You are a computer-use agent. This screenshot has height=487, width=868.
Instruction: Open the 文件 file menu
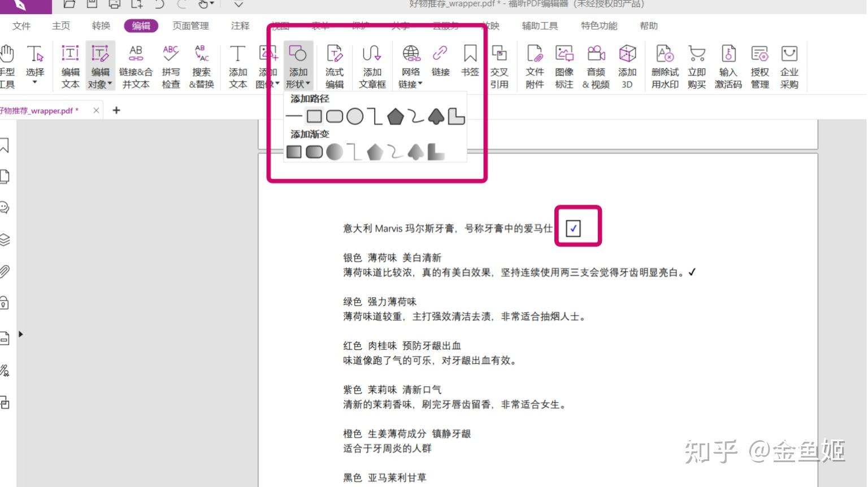(21, 25)
